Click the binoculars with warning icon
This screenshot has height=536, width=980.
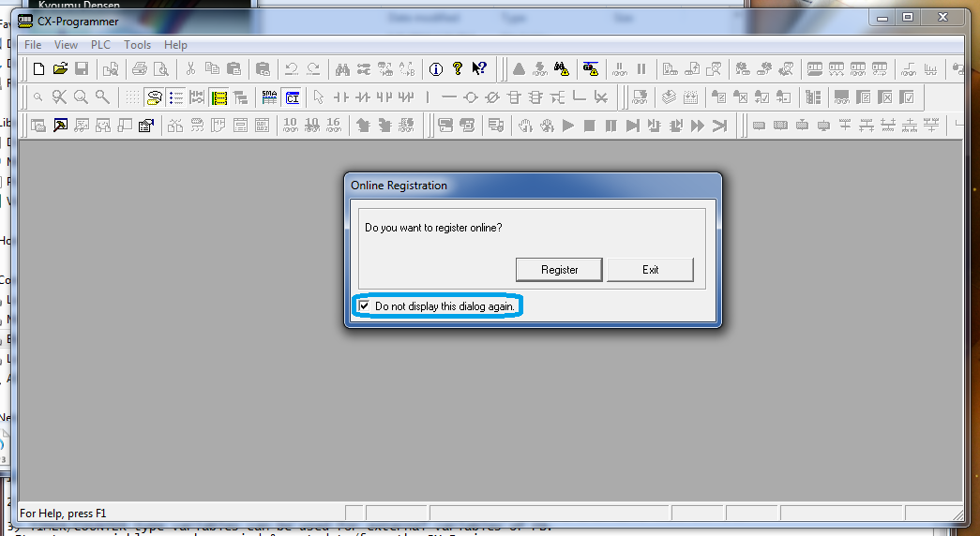(561, 68)
